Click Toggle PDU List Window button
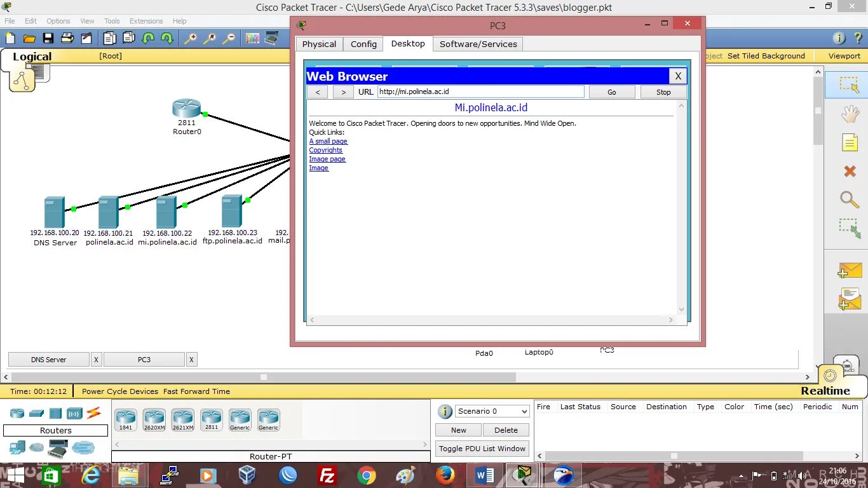868x488 pixels. pyautogui.click(x=482, y=449)
